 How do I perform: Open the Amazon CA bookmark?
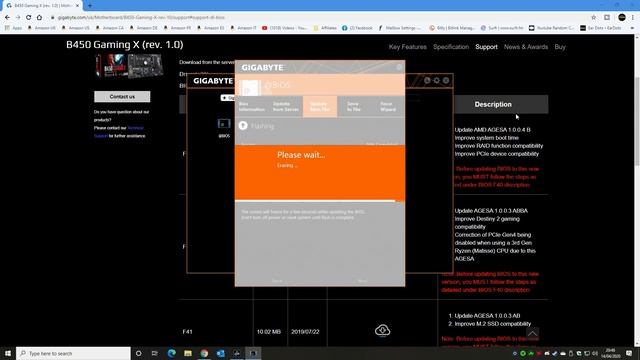point(110,28)
